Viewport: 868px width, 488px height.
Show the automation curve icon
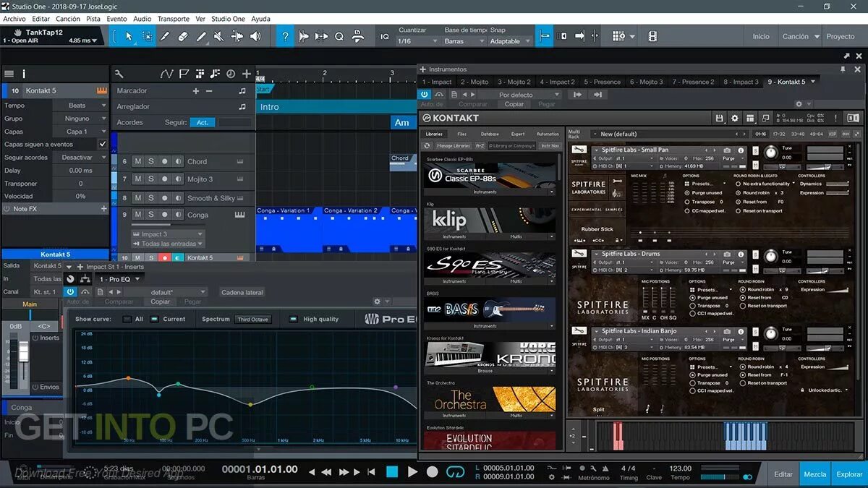(x=167, y=73)
